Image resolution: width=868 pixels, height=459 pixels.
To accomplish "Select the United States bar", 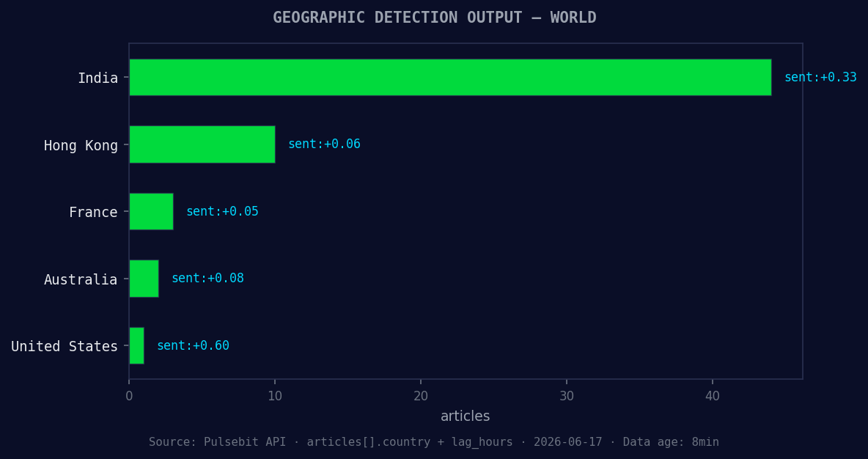I will pyautogui.click(x=137, y=345).
